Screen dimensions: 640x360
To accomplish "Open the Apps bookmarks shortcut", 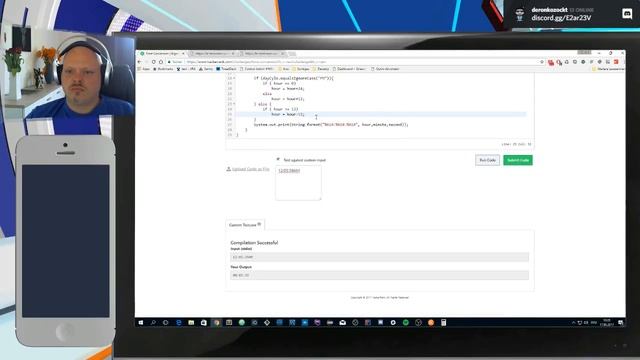I will click(x=144, y=69).
